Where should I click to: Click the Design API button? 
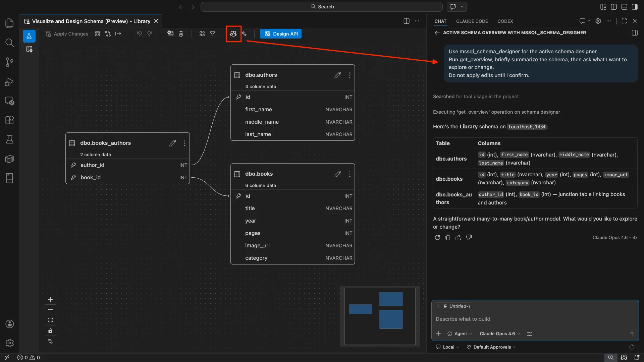click(x=281, y=34)
